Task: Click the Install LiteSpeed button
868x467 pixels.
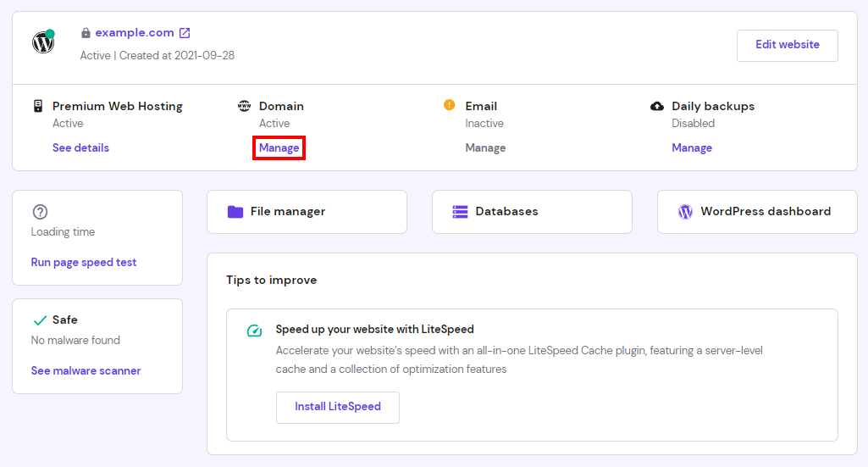Action: (x=337, y=407)
